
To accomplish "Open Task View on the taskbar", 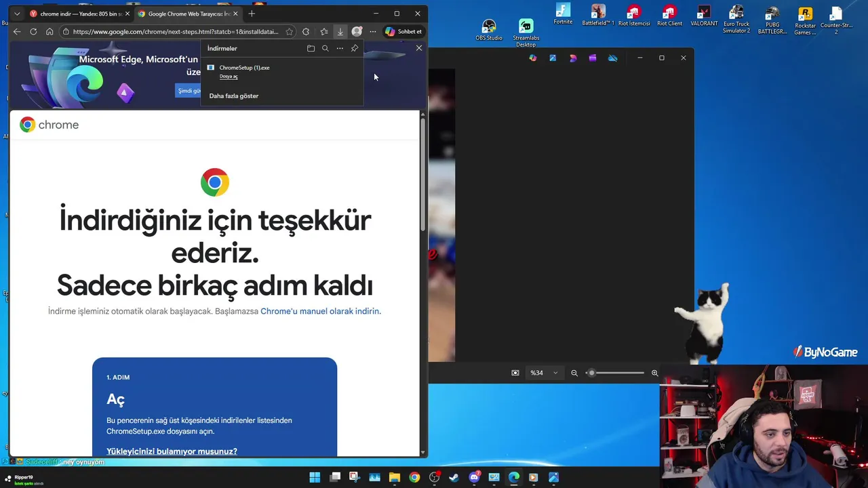I will coord(335,477).
